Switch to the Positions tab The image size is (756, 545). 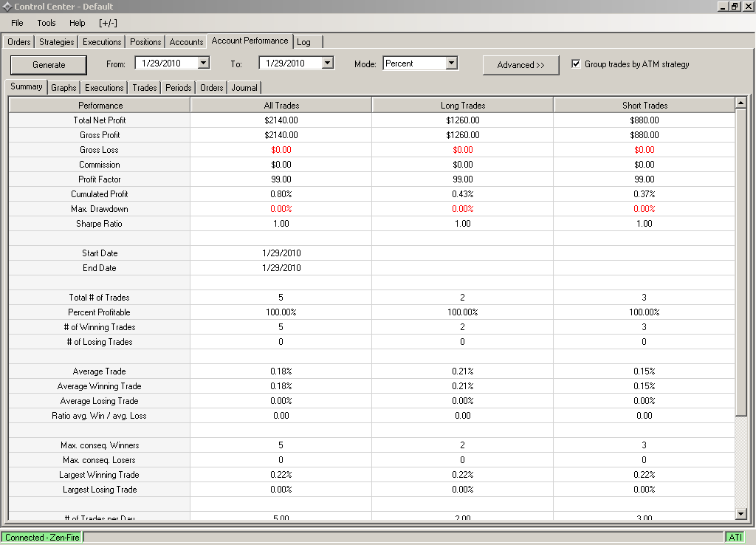(145, 42)
